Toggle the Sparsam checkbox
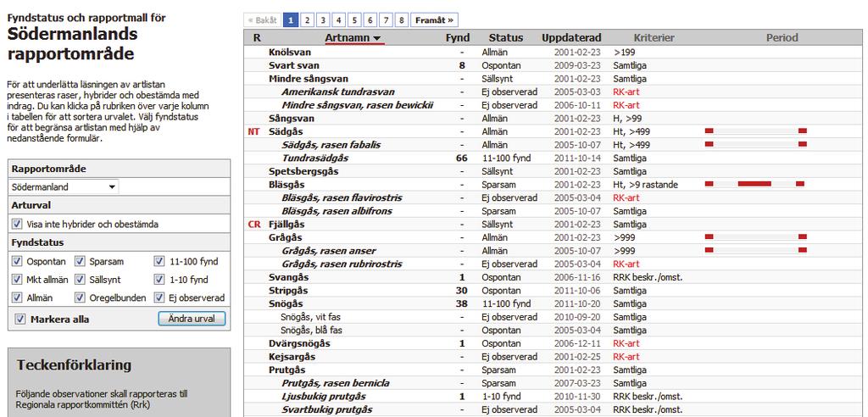Screen dimensions: 868x417 (x=80, y=261)
